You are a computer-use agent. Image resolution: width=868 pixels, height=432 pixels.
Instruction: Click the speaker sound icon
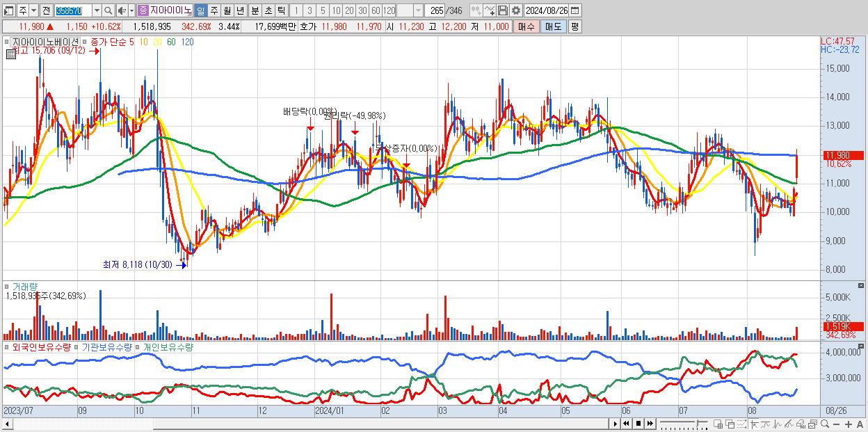[x=122, y=10]
